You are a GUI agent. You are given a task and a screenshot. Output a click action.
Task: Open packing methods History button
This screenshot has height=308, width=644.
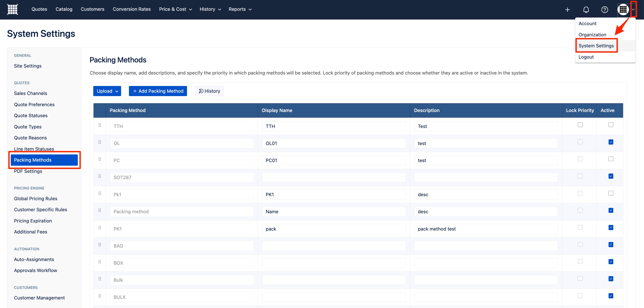pos(209,91)
